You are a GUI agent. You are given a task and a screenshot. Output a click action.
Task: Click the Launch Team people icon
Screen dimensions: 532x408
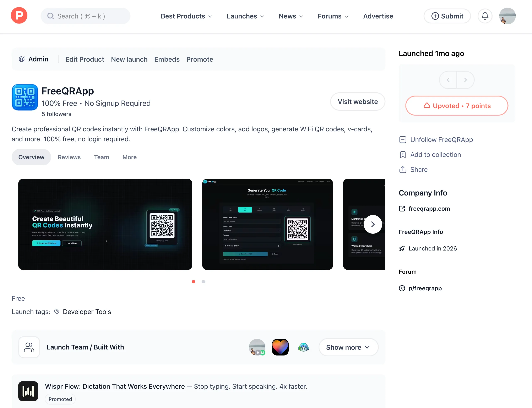pyautogui.click(x=29, y=347)
